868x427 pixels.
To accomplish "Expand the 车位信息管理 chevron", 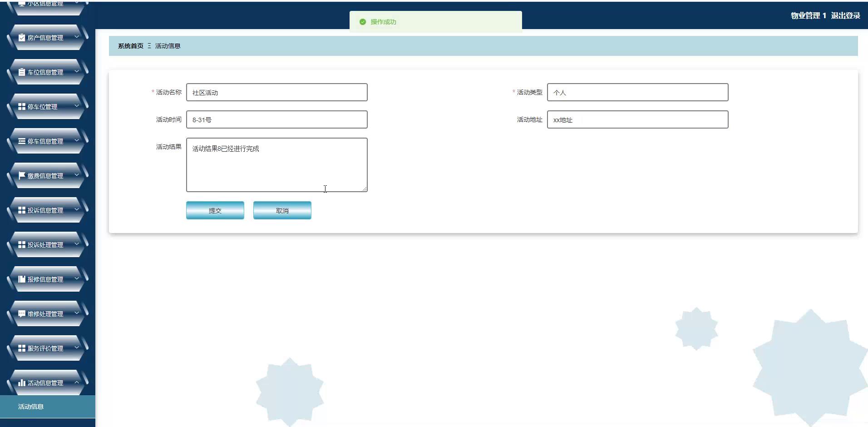I will click(77, 71).
